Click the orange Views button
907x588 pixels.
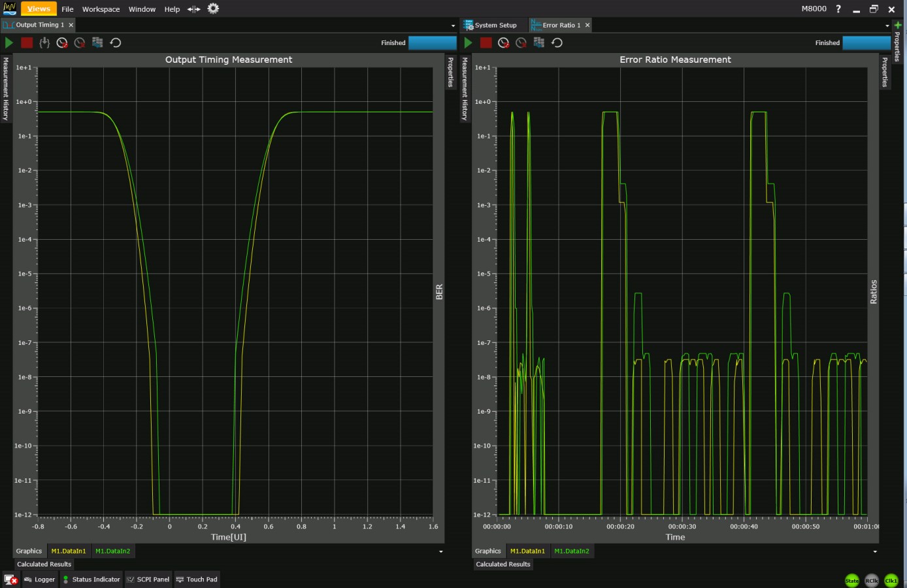pos(39,8)
